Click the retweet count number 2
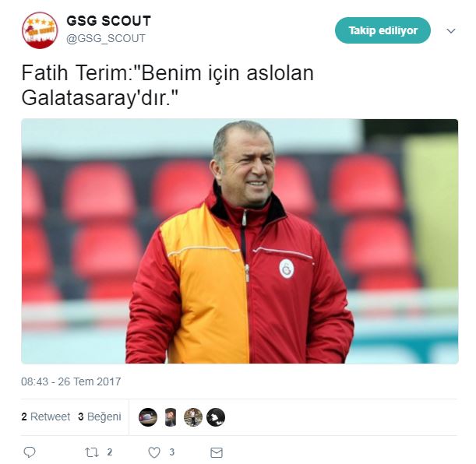The image size is (476, 464). point(110,452)
